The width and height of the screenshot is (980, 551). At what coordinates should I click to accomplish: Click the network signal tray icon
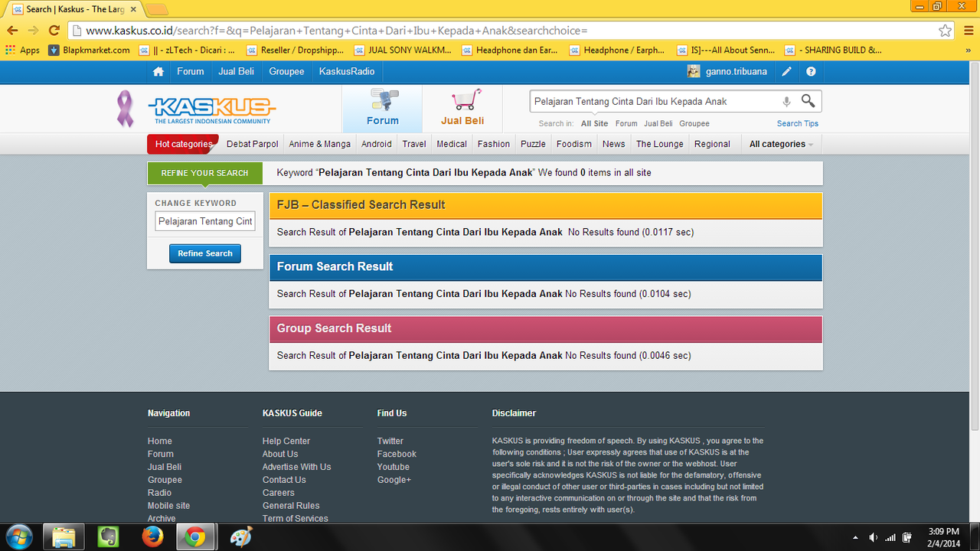point(890,537)
